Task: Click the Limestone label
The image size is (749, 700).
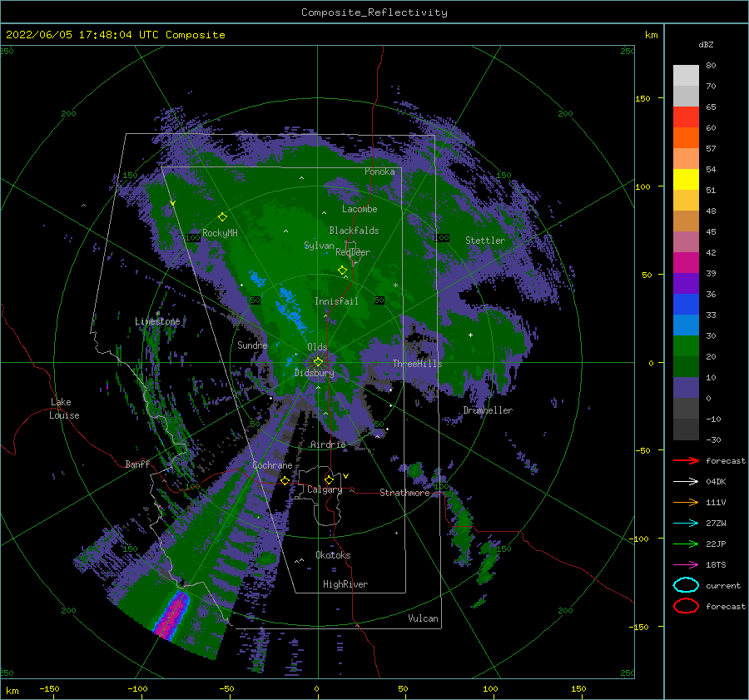Action: (157, 321)
